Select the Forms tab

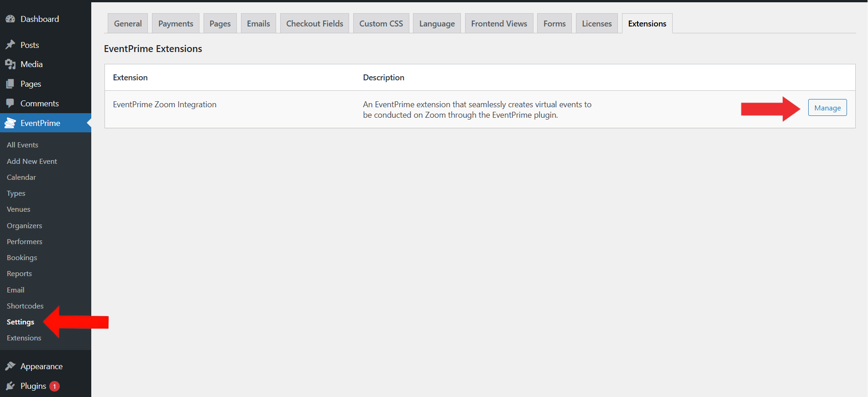(554, 24)
